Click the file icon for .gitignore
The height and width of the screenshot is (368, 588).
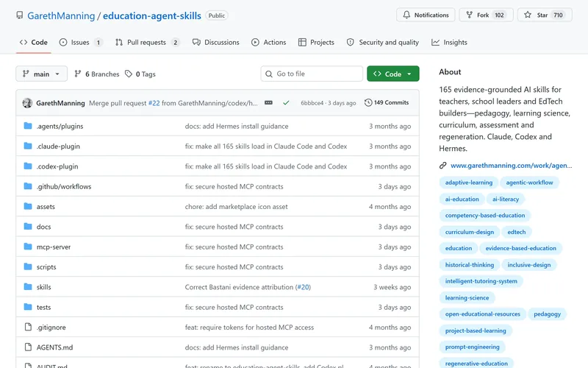pyautogui.click(x=28, y=327)
